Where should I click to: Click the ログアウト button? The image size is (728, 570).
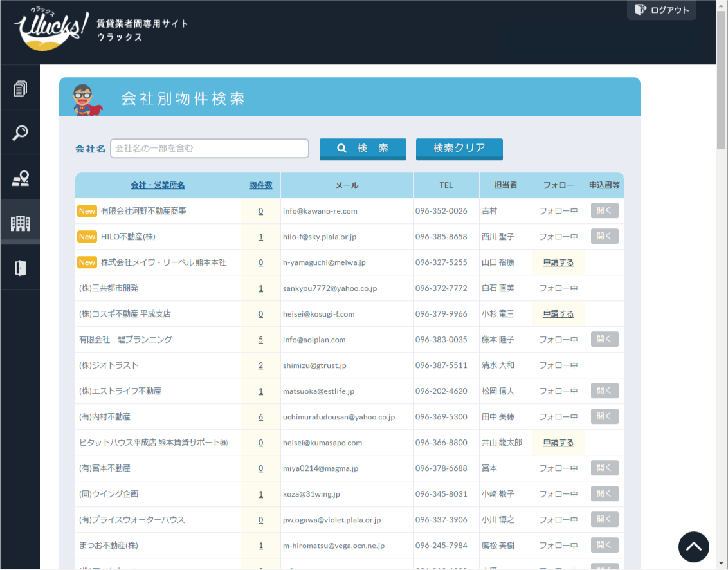(x=662, y=10)
